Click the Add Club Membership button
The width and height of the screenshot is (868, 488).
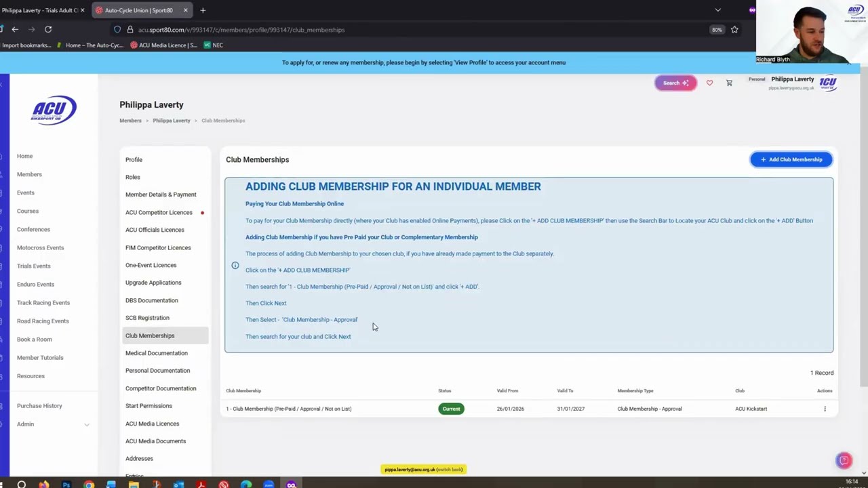click(791, 159)
